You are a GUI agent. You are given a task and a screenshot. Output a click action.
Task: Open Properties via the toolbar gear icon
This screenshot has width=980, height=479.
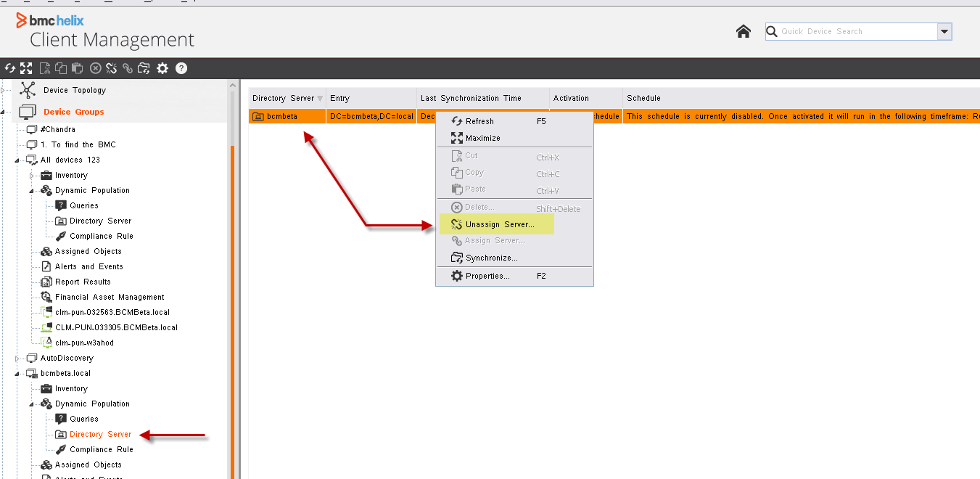click(x=162, y=68)
